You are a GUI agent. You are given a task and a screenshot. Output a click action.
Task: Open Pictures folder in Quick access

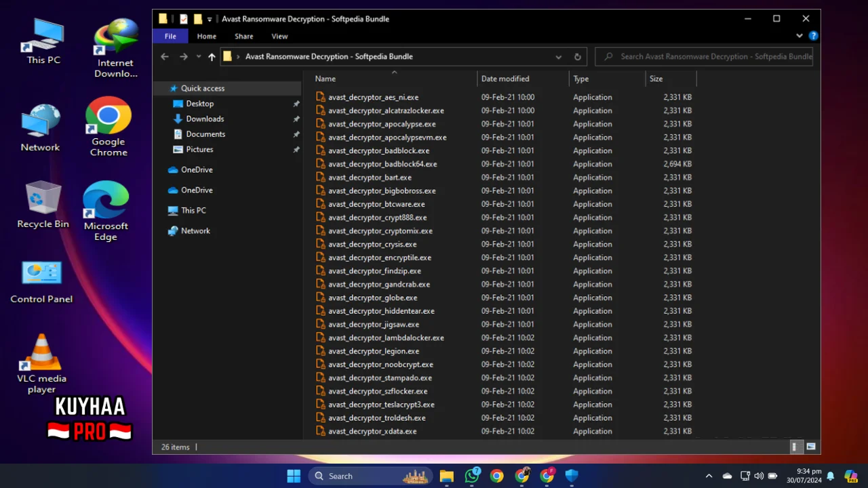pos(199,149)
